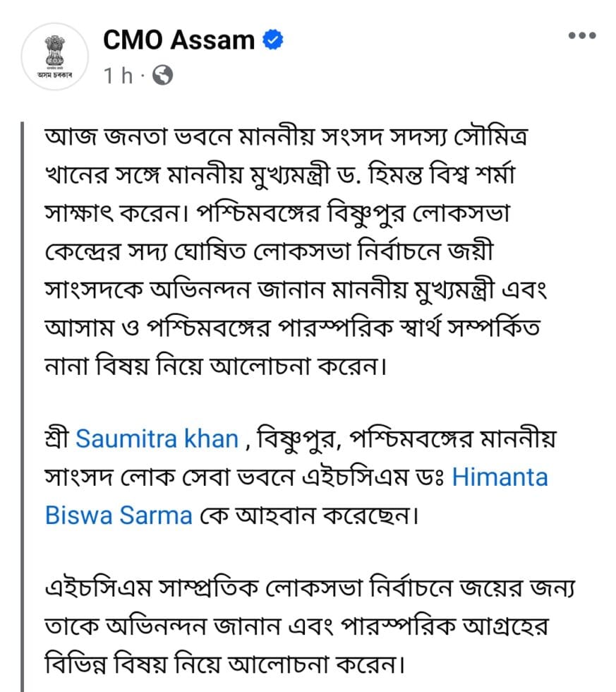Click the final line বিভিন্ন বিষয় নিয়ে
The height and width of the screenshot is (692, 616).
click(x=224, y=664)
